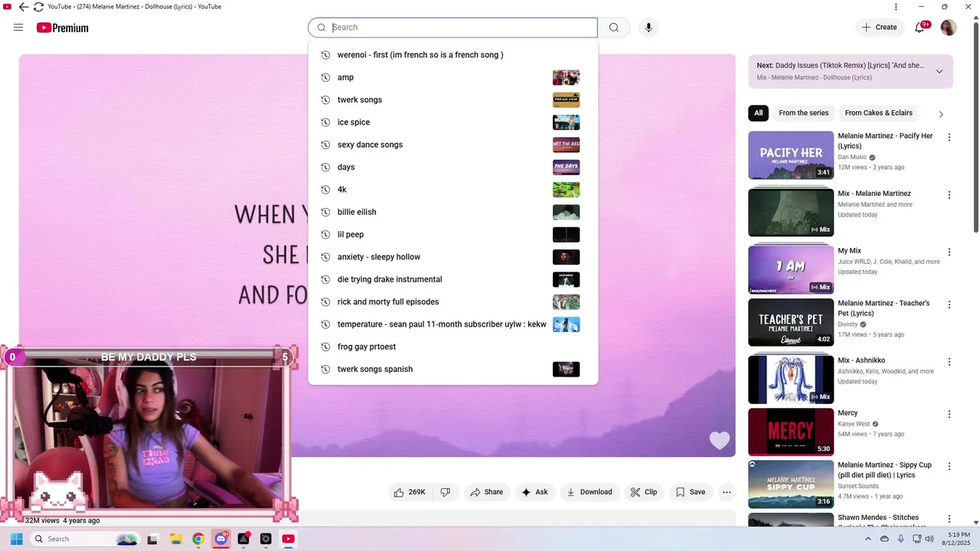The height and width of the screenshot is (551, 980).
Task: Create a Clip of the video
Action: pos(644,492)
